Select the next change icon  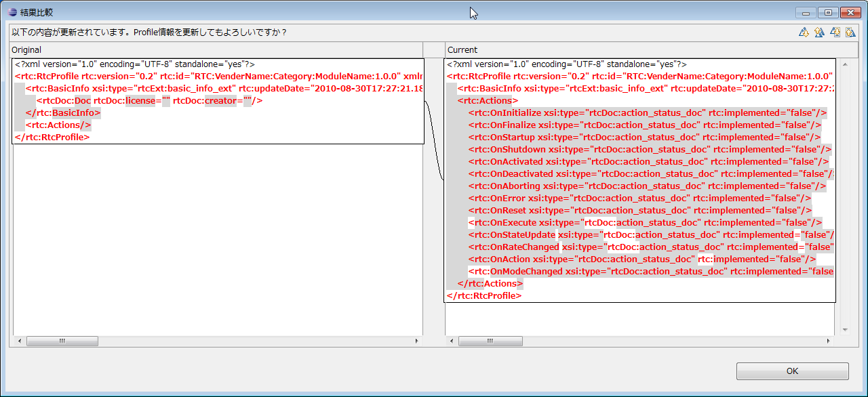835,32
